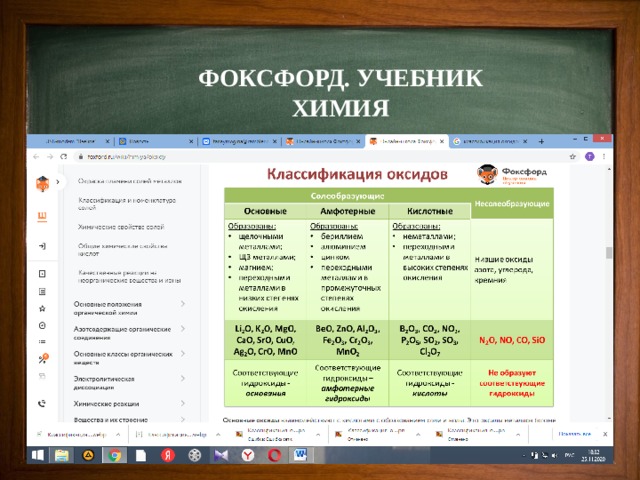Click 'Классификация оксидов' heading

357,174
